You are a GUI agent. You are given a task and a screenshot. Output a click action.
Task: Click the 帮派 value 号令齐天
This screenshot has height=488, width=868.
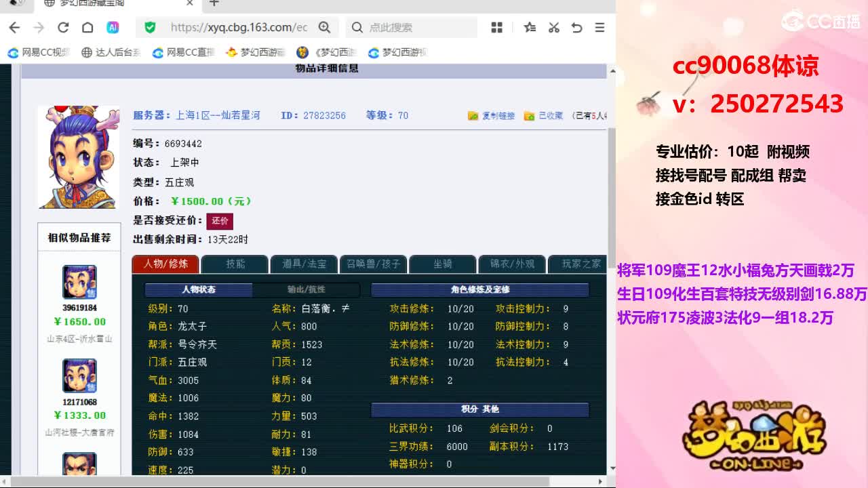(x=197, y=344)
